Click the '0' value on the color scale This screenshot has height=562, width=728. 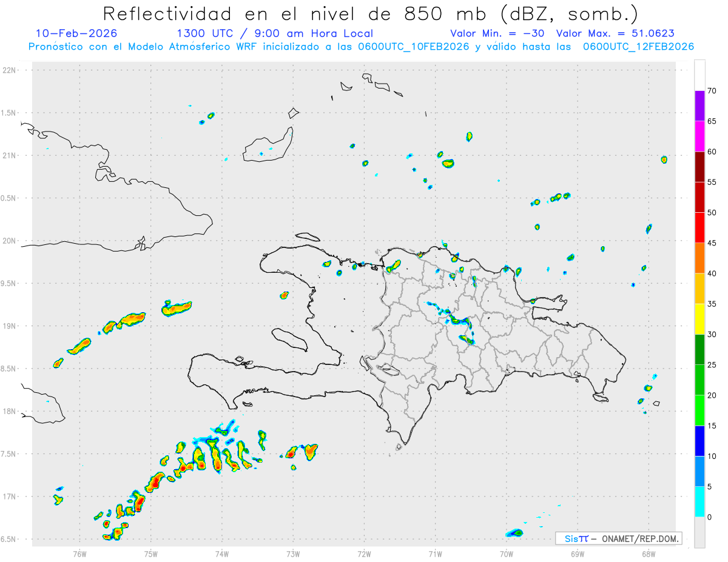(709, 517)
